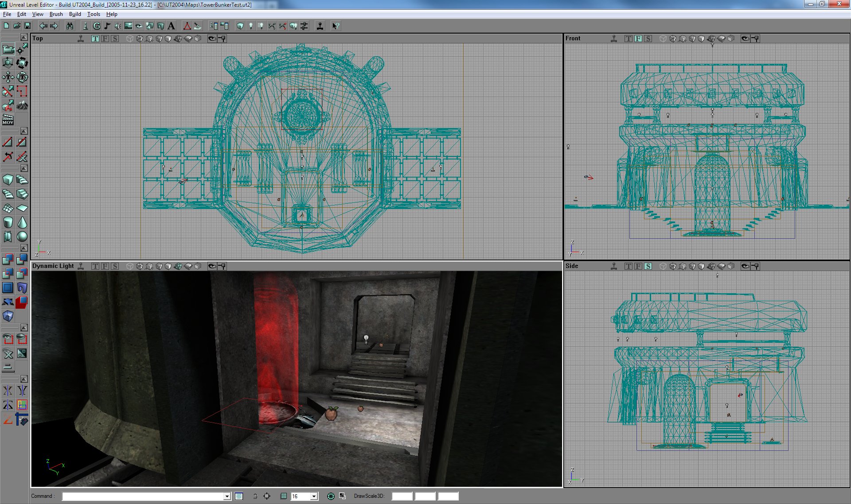Click the Undo arrow button
Viewport: 851px width, 504px height.
[43, 26]
